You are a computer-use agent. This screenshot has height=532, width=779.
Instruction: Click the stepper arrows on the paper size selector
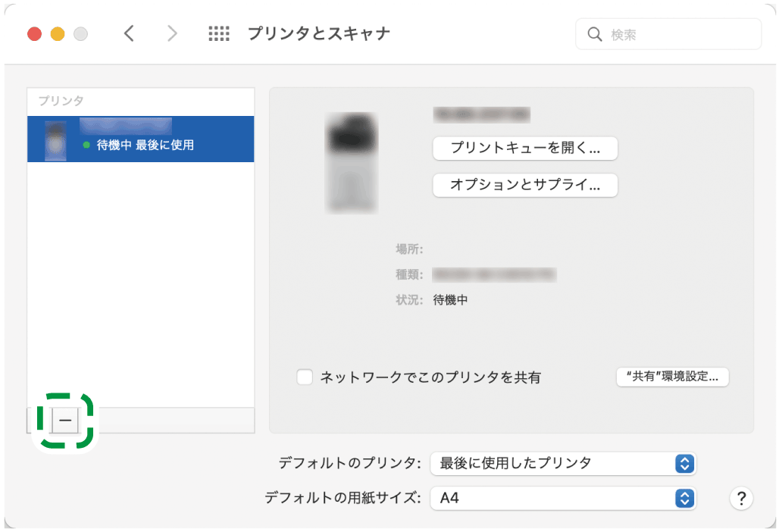tap(685, 499)
